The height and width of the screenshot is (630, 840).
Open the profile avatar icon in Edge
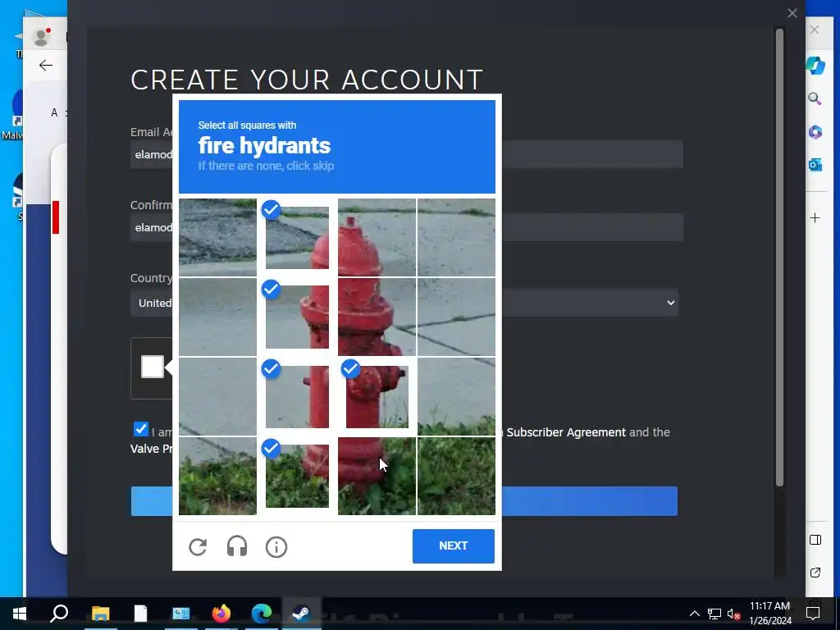click(x=41, y=38)
